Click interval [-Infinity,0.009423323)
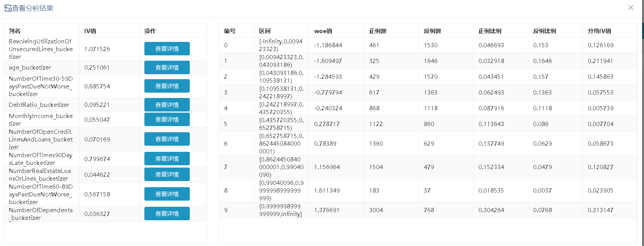This screenshot has width=644, height=246. pos(281,45)
